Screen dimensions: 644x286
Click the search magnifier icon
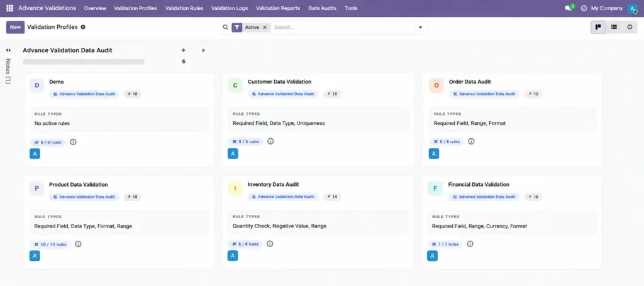[x=226, y=27]
